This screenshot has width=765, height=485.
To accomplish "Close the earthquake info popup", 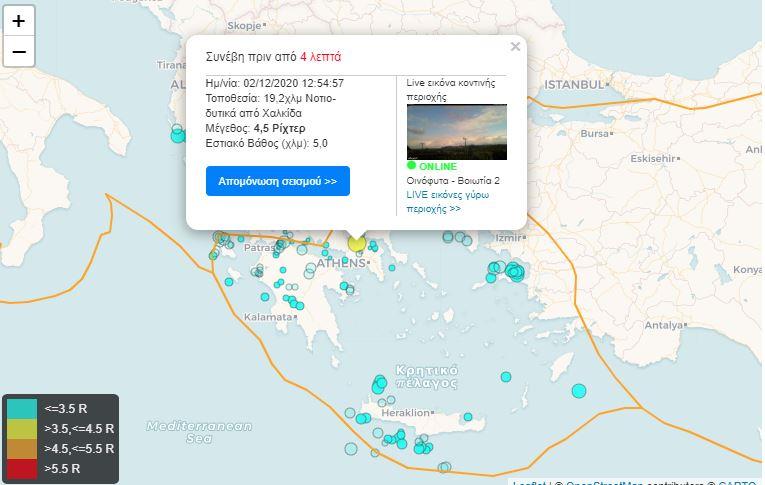I will click(515, 46).
